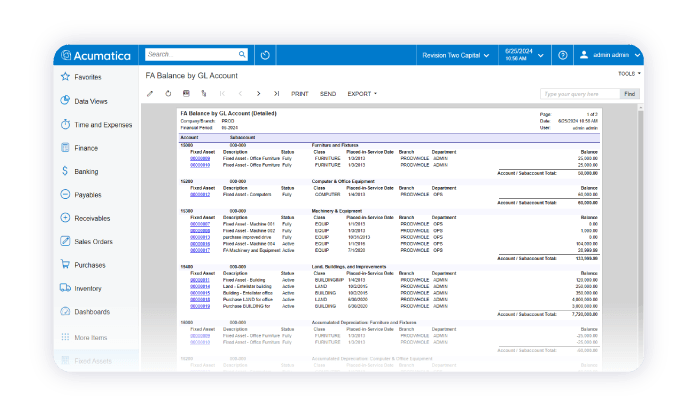
Task: Expand the admin admin user menu
Action: click(637, 55)
